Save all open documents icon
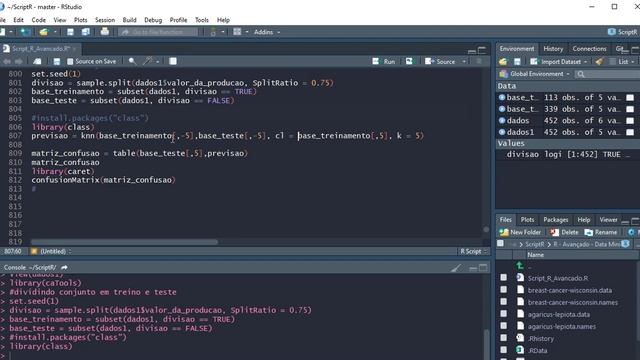The width and height of the screenshot is (640, 360). click(x=85, y=32)
